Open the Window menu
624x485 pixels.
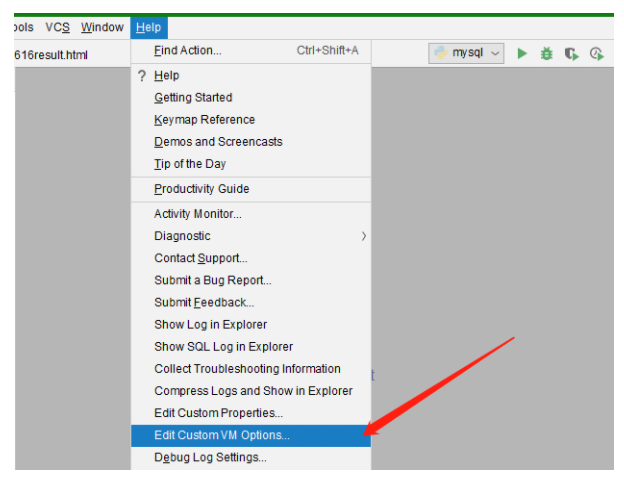click(102, 27)
